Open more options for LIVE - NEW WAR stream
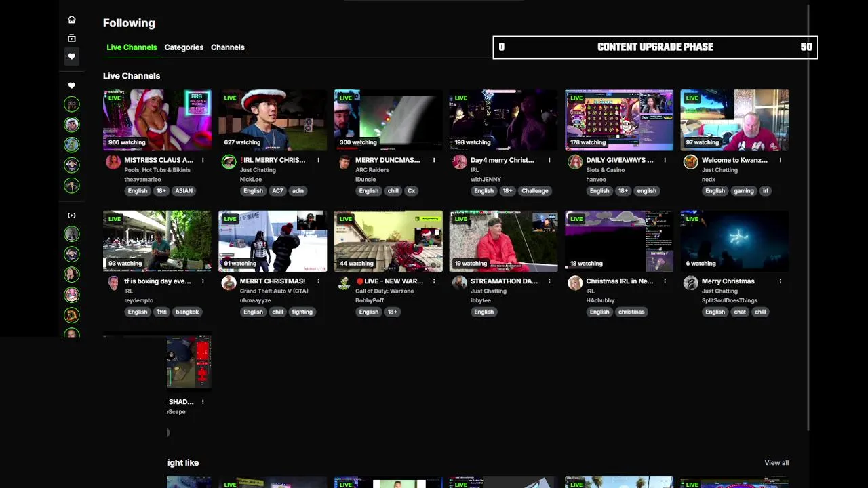This screenshot has height=488, width=868. [x=434, y=281]
